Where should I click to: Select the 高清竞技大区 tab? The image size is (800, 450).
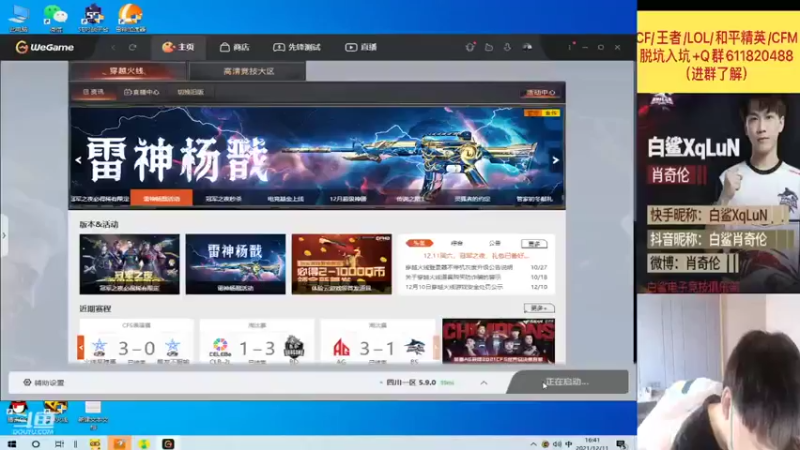coord(248,71)
